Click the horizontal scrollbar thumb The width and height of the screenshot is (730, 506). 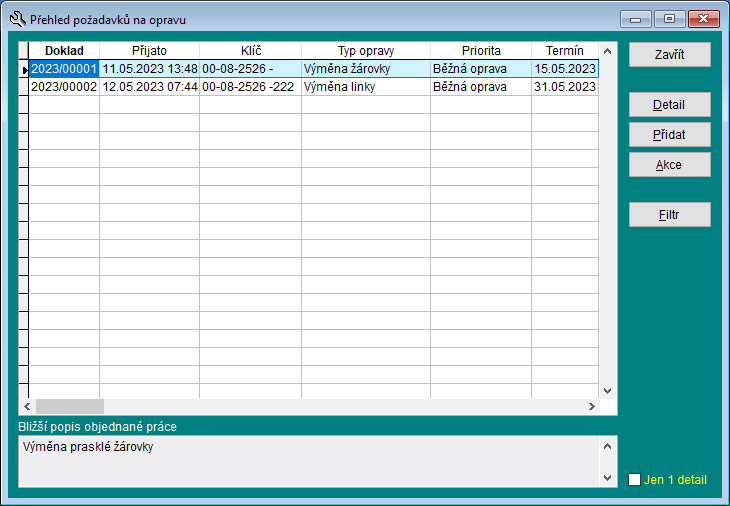pos(69,407)
